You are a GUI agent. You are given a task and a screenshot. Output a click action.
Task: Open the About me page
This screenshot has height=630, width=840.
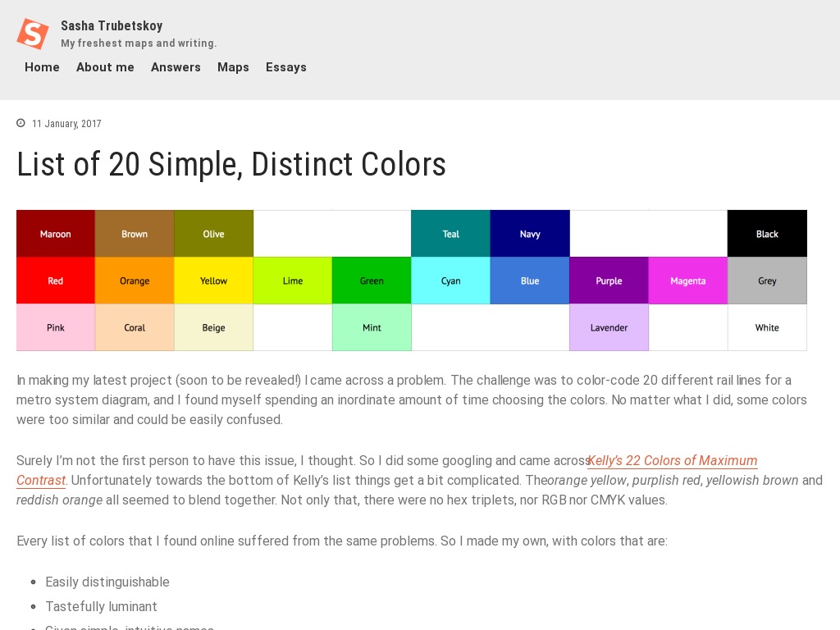pyautogui.click(x=105, y=67)
